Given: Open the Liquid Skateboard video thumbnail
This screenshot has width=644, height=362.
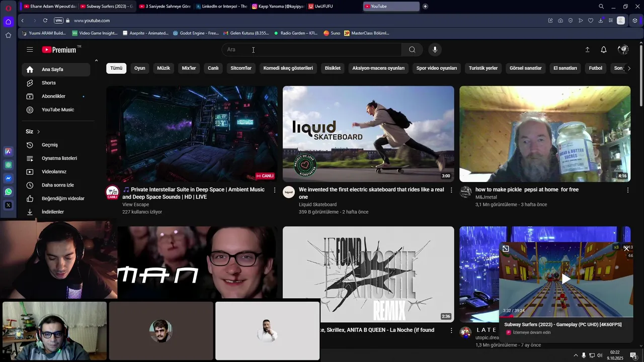Looking at the screenshot, I should click(368, 134).
